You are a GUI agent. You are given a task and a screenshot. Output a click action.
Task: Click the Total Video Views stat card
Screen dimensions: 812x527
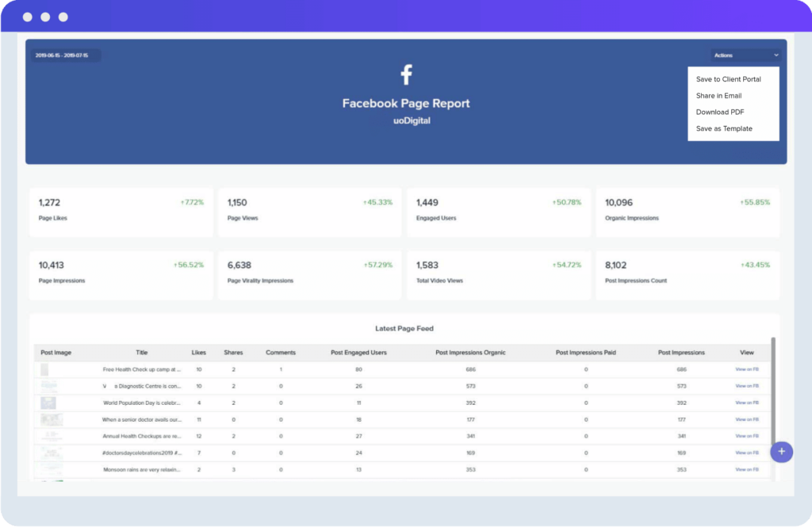[498, 273]
